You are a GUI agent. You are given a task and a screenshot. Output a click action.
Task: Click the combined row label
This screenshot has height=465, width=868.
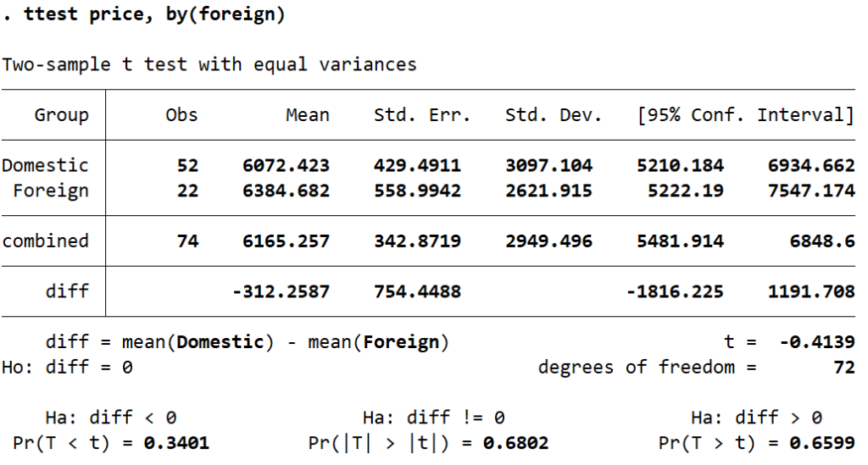tap(45, 241)
